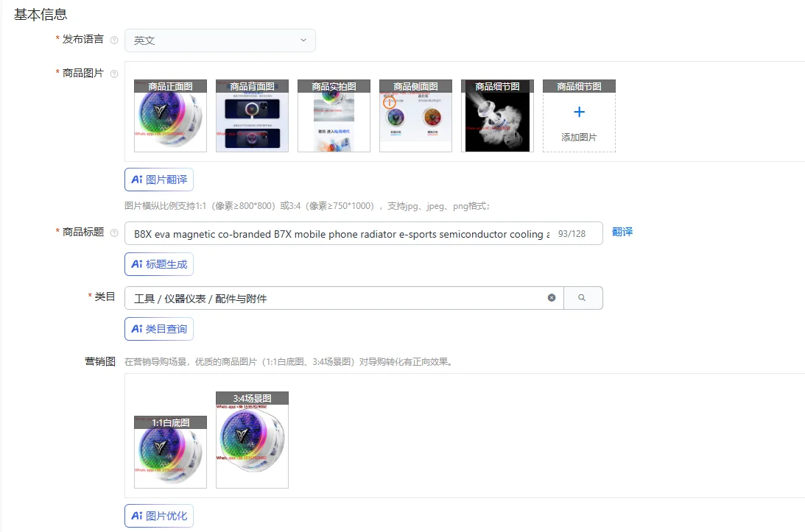Image resolution: width=805 pixels, height=532 pixels.
Task: Click the 商品背面图 product back image thumbnail
Action: point(252,116)
